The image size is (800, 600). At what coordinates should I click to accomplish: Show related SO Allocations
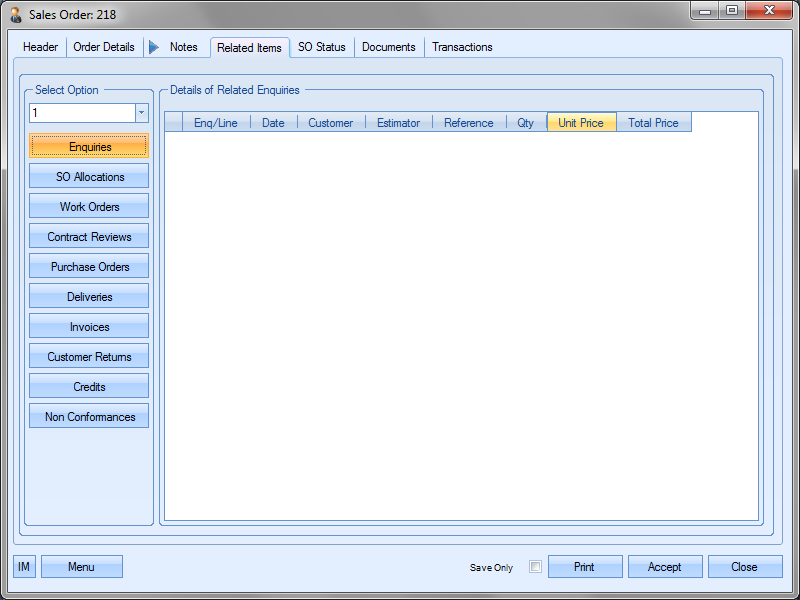tap(90, 177)
